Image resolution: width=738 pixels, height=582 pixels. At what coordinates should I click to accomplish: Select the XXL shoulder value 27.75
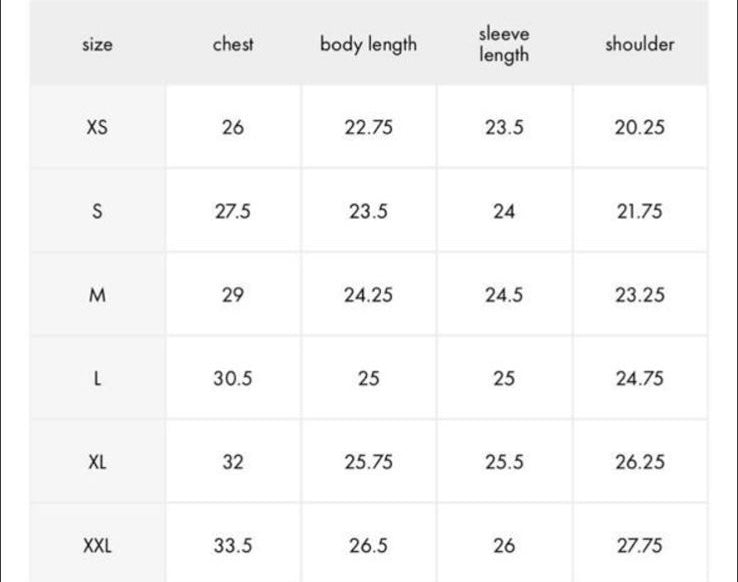[640, 546]
